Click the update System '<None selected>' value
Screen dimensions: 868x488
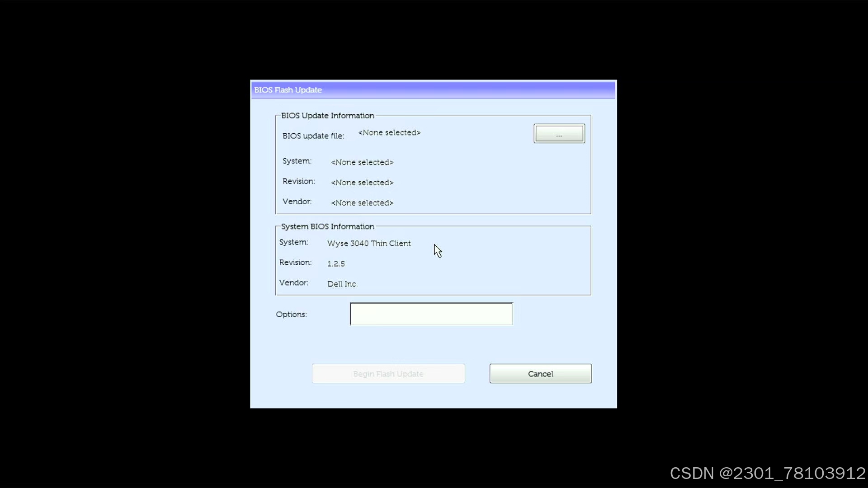pos(362,162)
